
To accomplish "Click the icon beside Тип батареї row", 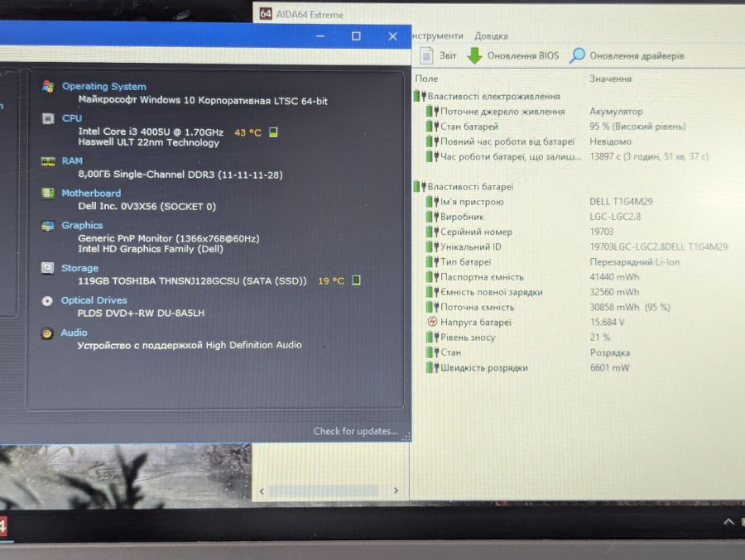I will pos(432,261).
